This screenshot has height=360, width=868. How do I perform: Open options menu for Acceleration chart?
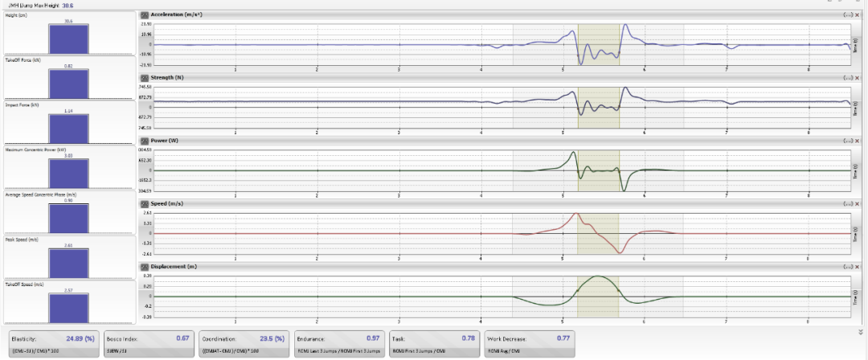pos(846,15)
